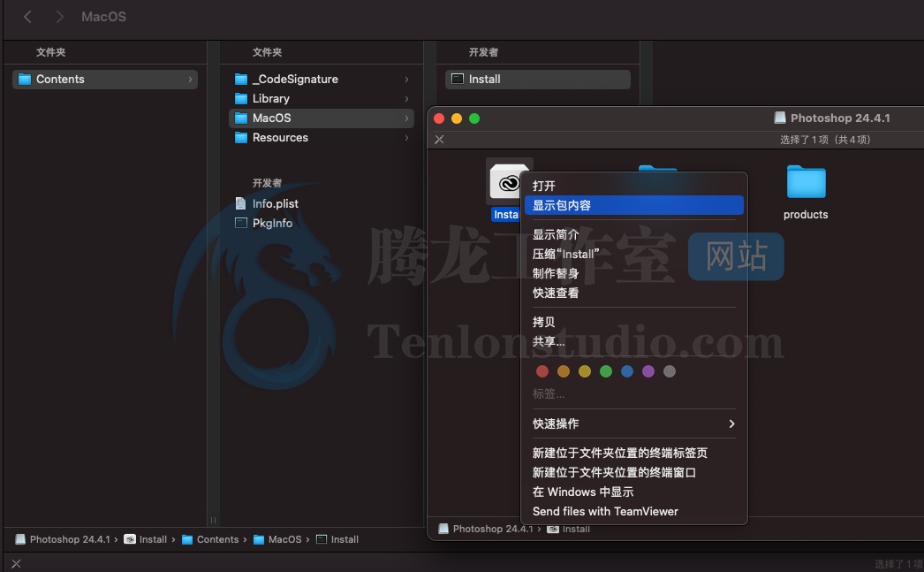Choose 打开 from the context menu
The image size is (924, 572).
coord(634,186)
